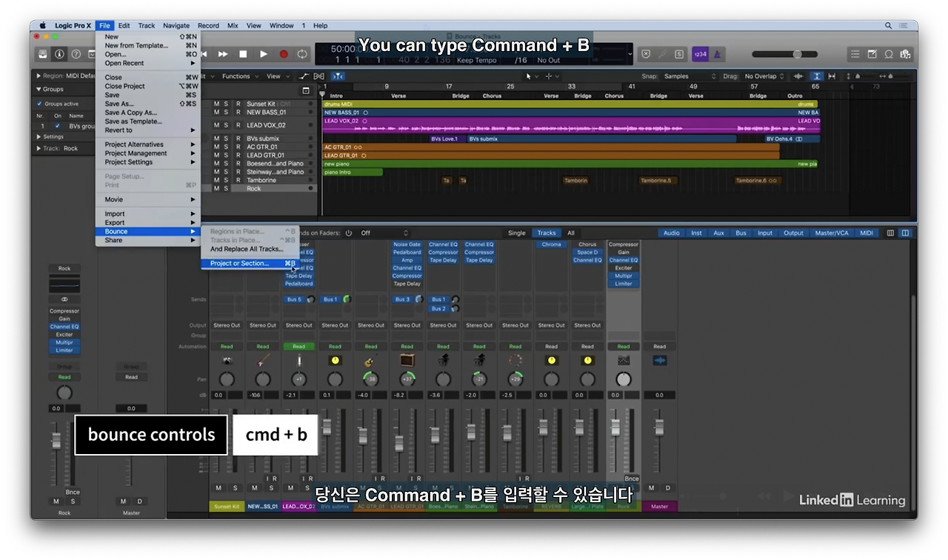Open the Loop Browser icon
The height and width of the screenshot is (560, 948).
pyautogui.click(x=889, y=54)
